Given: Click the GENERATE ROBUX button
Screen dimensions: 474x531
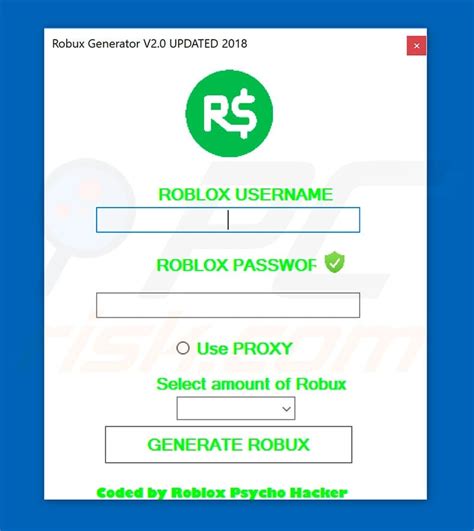Looking at the screenshot, I should tap(229, 445).
